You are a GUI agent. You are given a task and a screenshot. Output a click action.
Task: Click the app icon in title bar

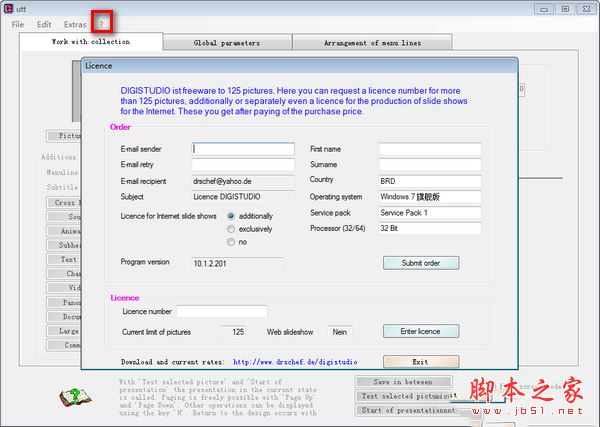(x=8, y=8)
